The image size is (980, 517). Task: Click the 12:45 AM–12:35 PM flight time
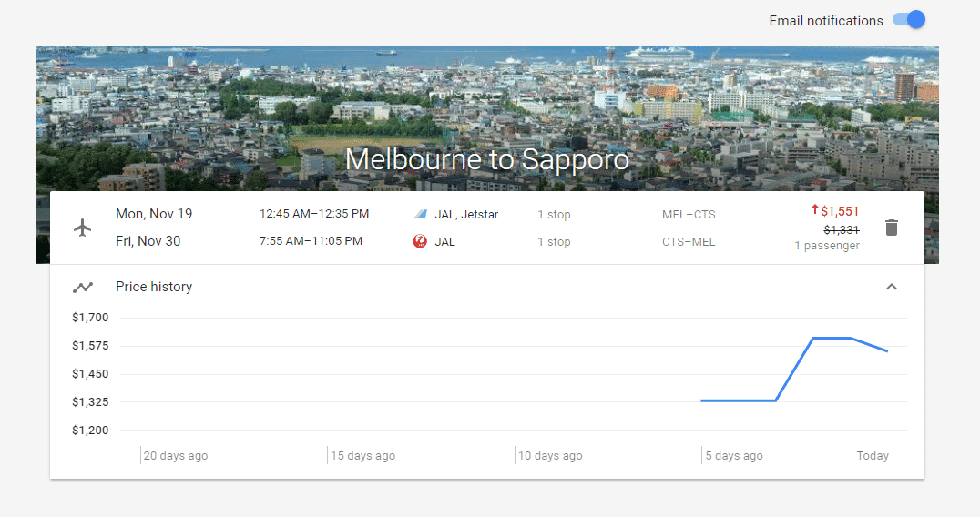click(314, 214)
